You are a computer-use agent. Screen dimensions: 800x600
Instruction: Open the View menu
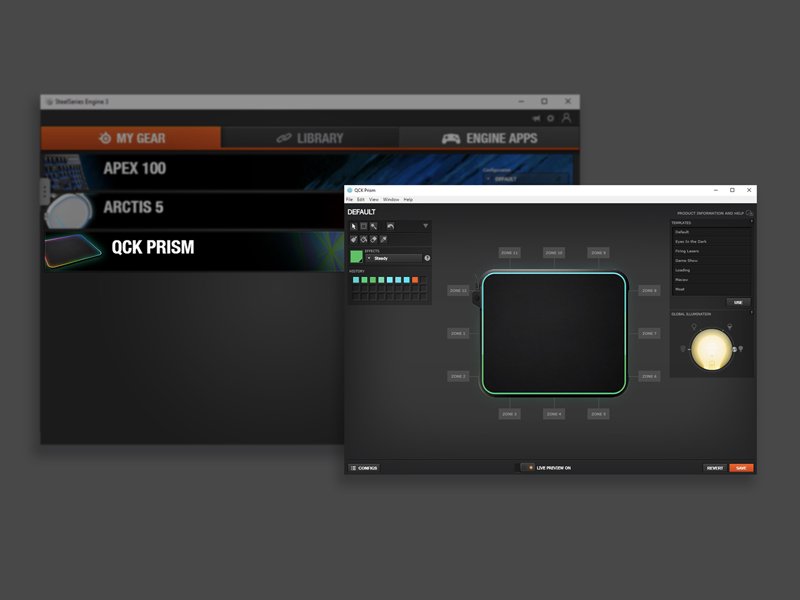point(374,199)
